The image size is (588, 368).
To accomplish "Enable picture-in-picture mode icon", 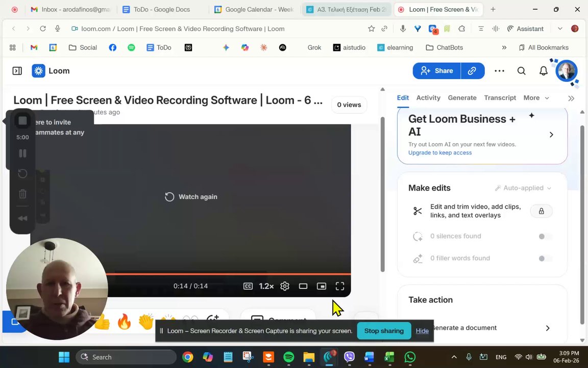I will click(322, 286).
